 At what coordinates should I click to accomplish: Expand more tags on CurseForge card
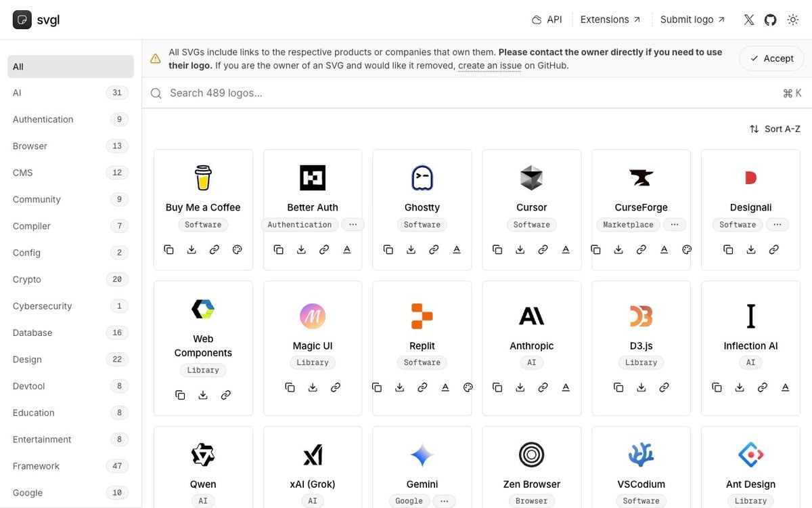tap(674, 225)
